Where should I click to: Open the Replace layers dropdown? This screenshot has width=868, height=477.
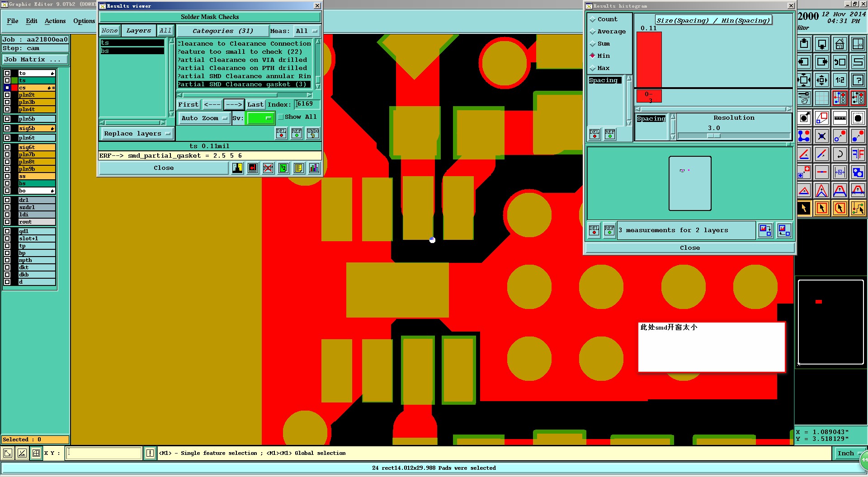tap(137, 134)
